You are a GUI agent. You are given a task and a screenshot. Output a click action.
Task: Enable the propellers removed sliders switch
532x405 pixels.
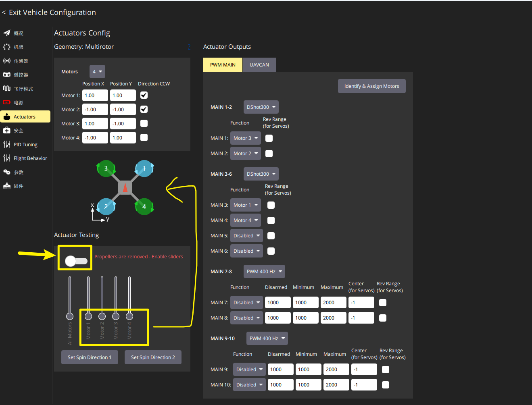tap(76, 261)
